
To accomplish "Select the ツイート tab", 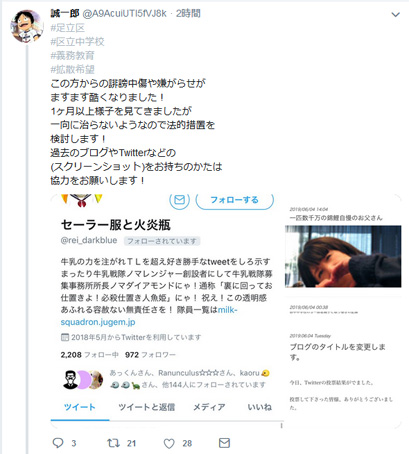I will tap(80, 407).
